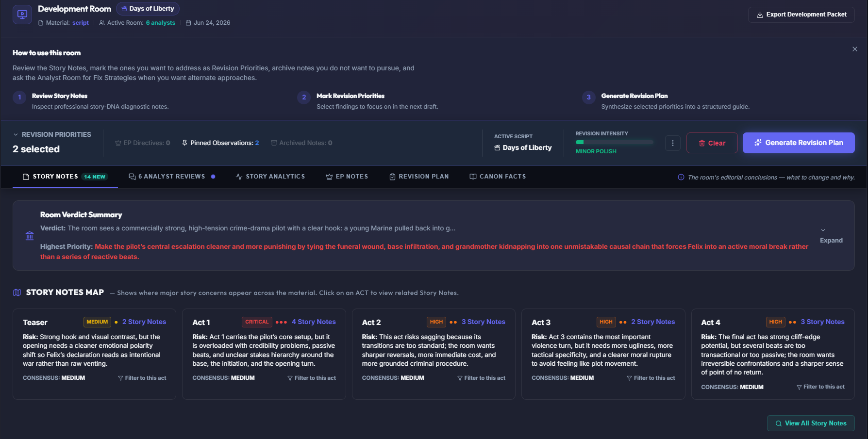Click the info icon beside editorial conclusions
The height and width of the screenshot is (439, 868).
pyautogui.click(x=681, y=178)
